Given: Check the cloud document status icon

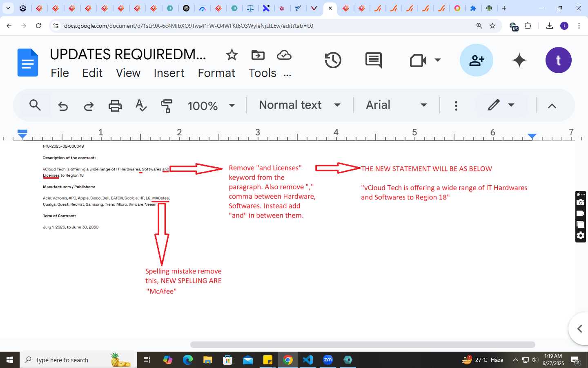Looking at the screenshot, I should (284, 55).
